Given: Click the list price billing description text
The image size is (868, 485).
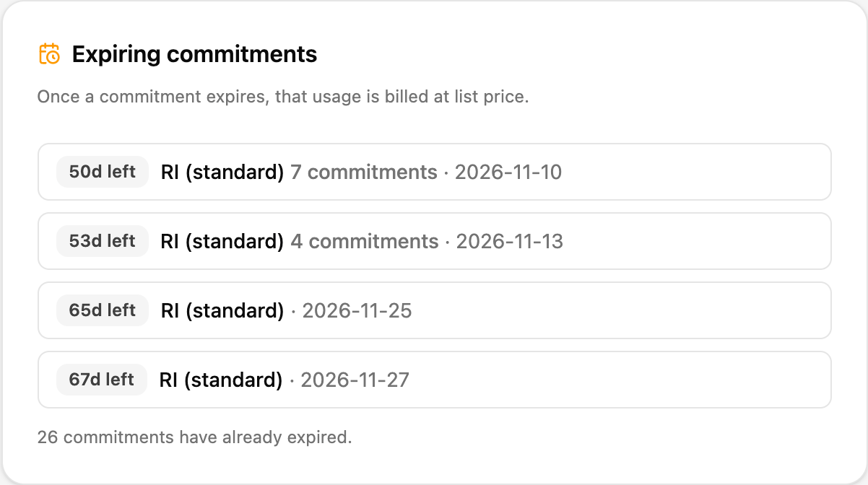Looking at the screenshot, I should pyautogui.click(x=283, y=97).
